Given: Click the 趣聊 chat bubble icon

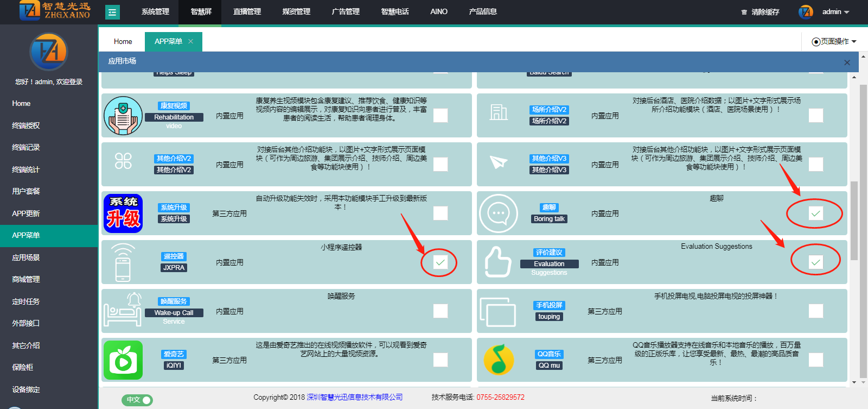Looking at the screenshot, I should (499, 213).
